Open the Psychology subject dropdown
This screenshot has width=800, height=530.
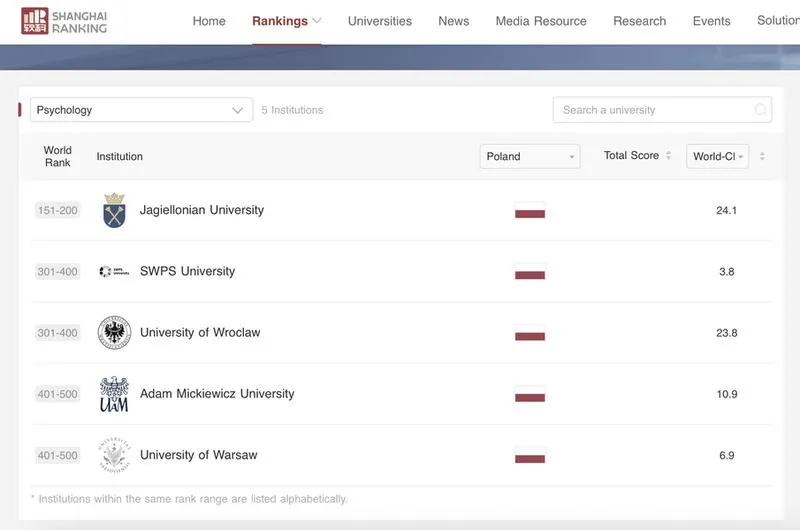pos(141,110)
